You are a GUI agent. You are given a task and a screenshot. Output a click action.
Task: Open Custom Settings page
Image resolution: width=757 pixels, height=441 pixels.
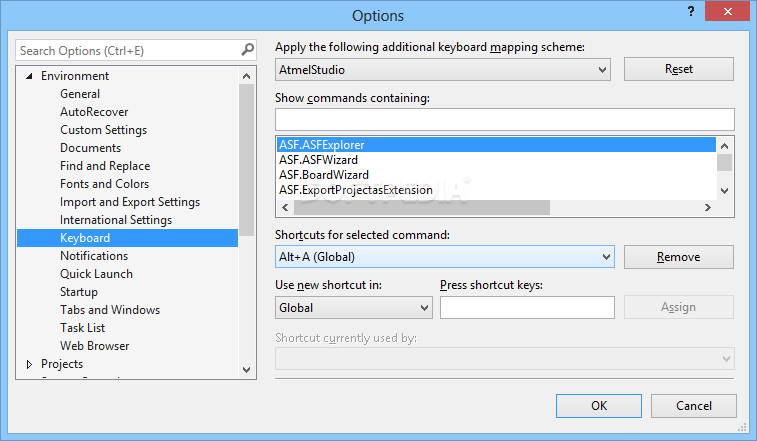(x=103, y=129)
